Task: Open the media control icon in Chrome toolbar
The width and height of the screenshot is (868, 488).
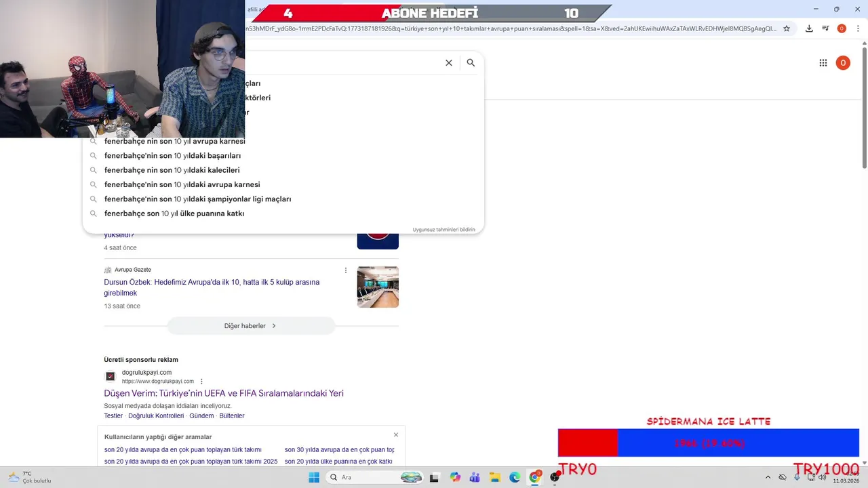Action: pos(825,28)
